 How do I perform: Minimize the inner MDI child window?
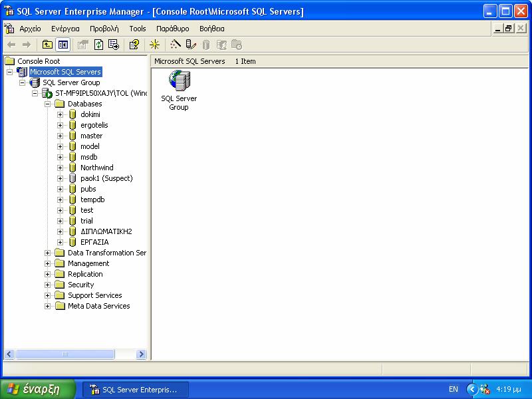[497, 29]
